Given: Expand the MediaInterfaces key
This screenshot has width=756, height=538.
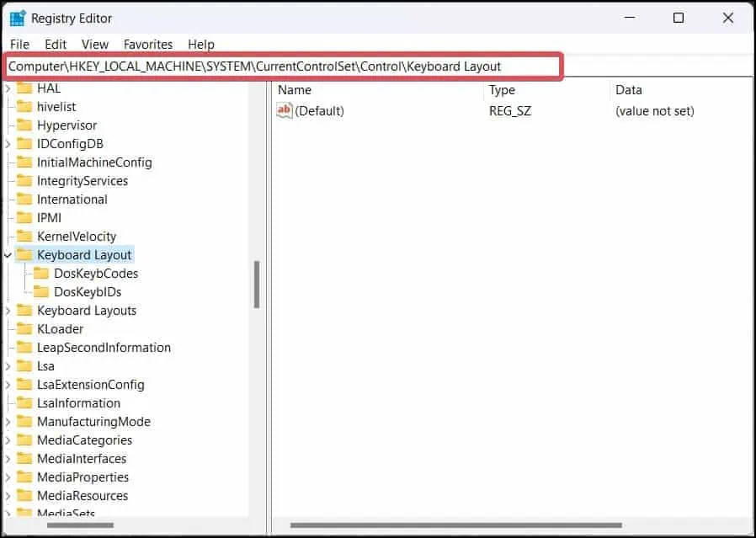Looking at the screenshot, I should pyautogui.click(x=8, y=459).
